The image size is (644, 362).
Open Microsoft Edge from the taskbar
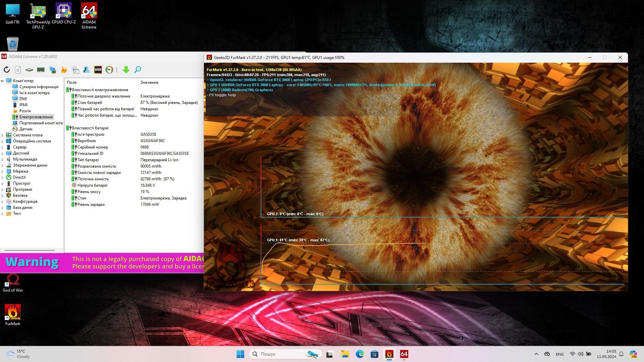point(360,354)
